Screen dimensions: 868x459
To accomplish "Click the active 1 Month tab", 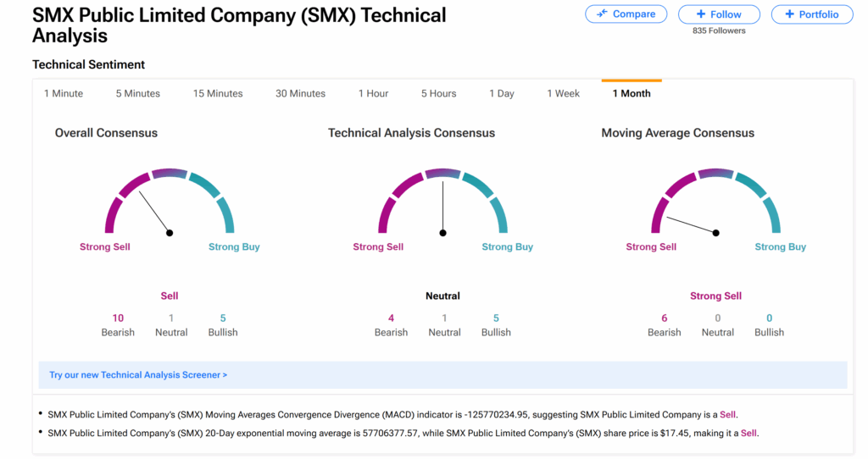I will pyautogui.click(x=632, y=93).
